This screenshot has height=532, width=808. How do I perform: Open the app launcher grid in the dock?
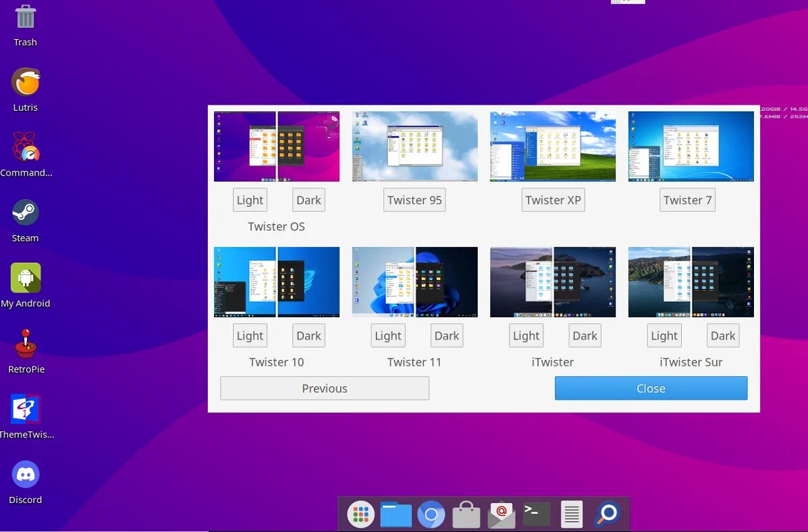360,514
